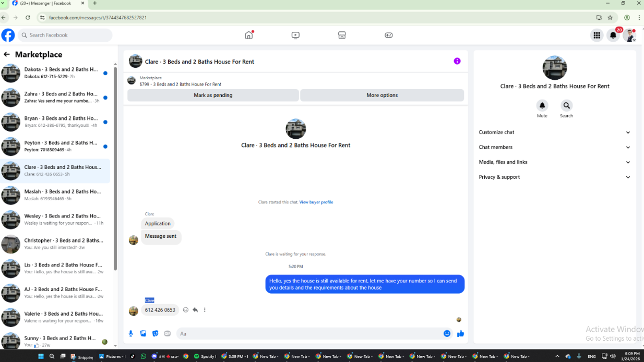Click Clare's listing thumbnail in right panel
644x362 pixels.
(x=554, y=68)
